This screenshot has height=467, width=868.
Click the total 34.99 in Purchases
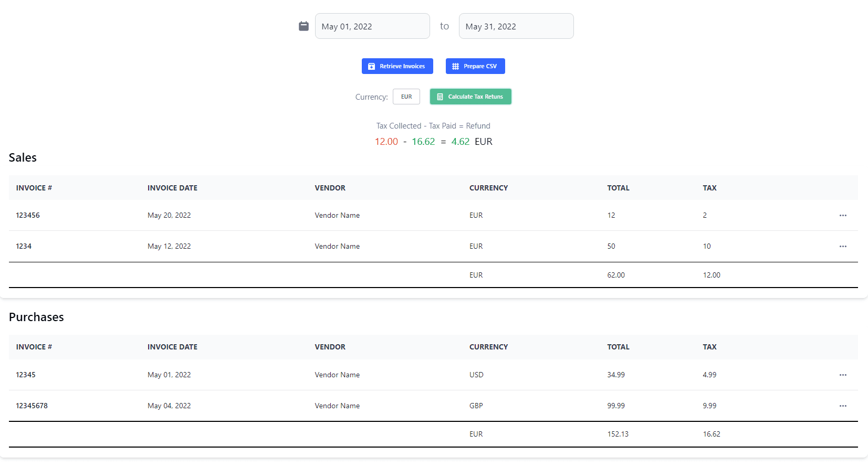click(x=616, y=375)
